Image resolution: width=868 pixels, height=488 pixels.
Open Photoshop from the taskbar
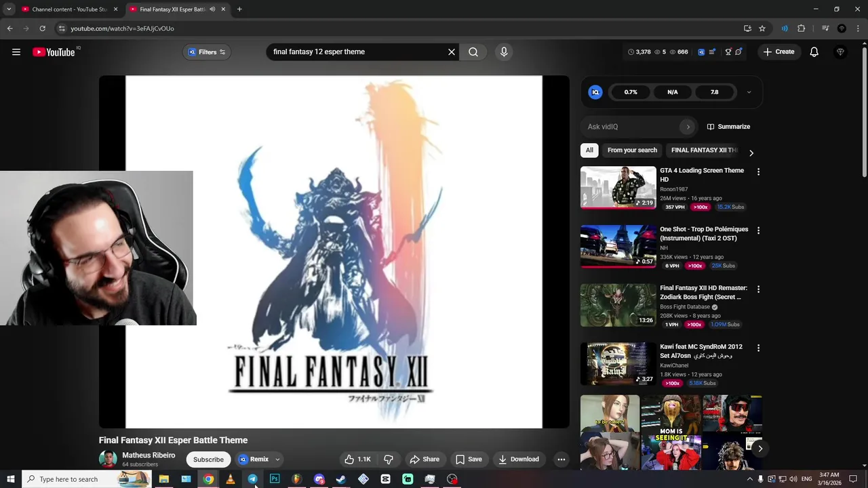275,479
